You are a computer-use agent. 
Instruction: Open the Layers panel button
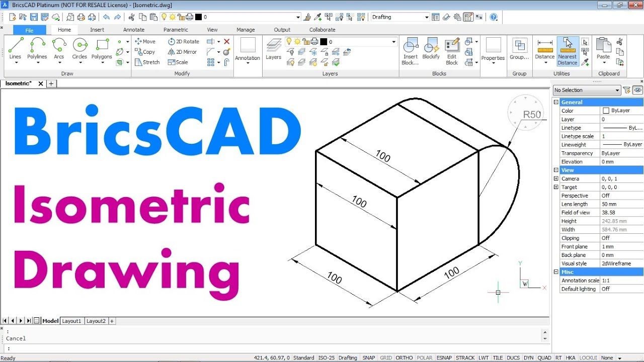[273, 49]
